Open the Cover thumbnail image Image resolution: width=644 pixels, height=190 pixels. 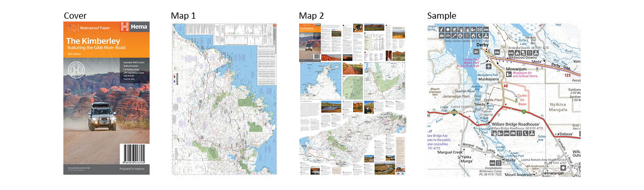click(x=106, y=98)
